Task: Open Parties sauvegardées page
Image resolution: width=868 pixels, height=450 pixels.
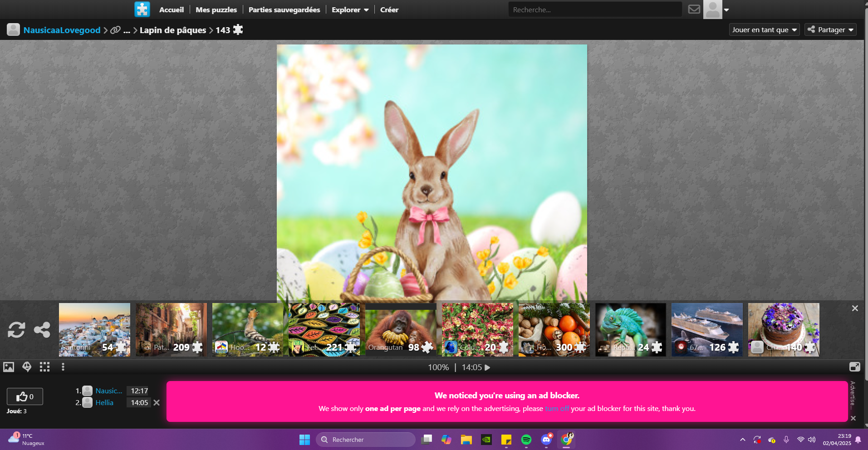Action: coord(284,10)
